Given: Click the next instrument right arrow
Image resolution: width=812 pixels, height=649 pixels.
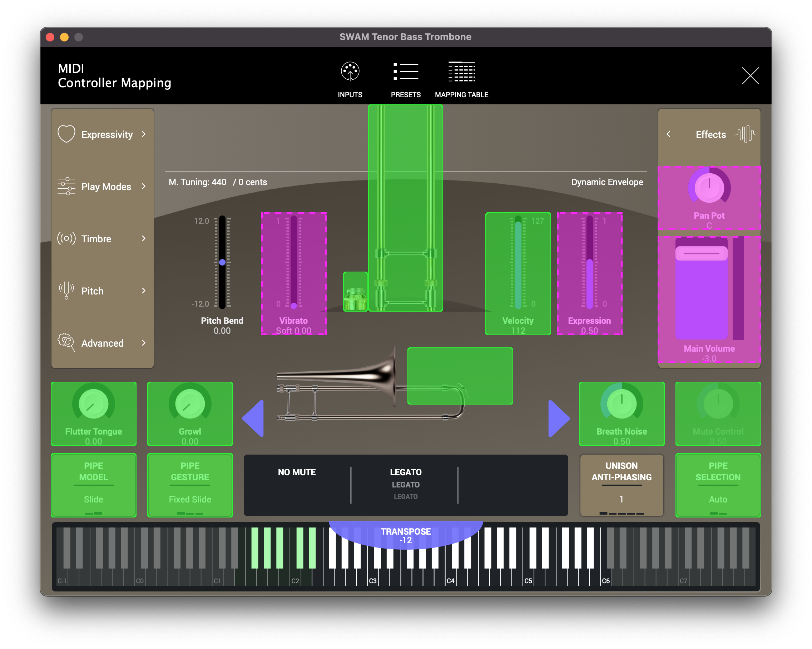Looking at the screenshot, I should [x=559, y=418].
